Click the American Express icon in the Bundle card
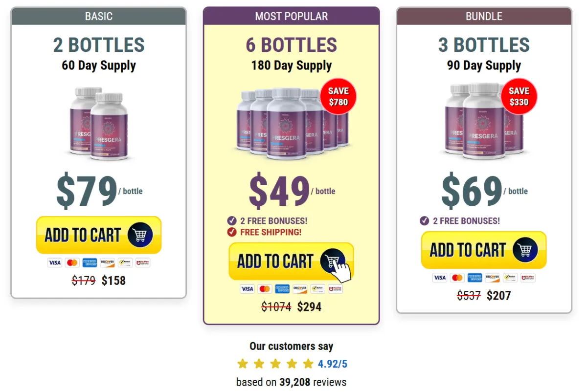This screenshot has height=392, width=587. tap(474, 278)
